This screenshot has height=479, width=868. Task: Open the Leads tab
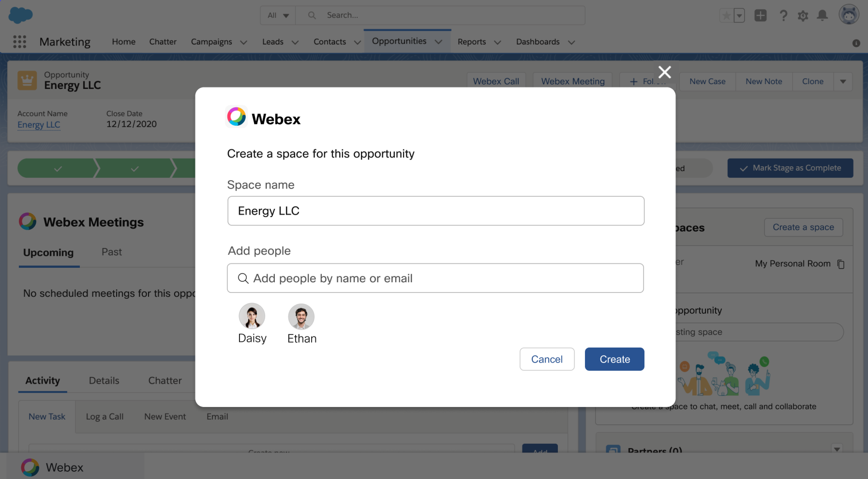pos(273,42)
